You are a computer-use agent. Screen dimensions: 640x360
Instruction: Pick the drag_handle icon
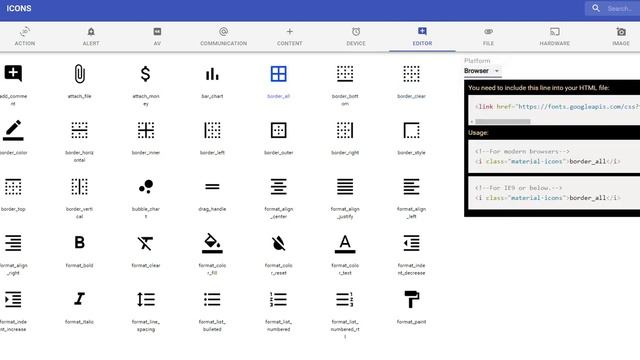coord(212,187)
